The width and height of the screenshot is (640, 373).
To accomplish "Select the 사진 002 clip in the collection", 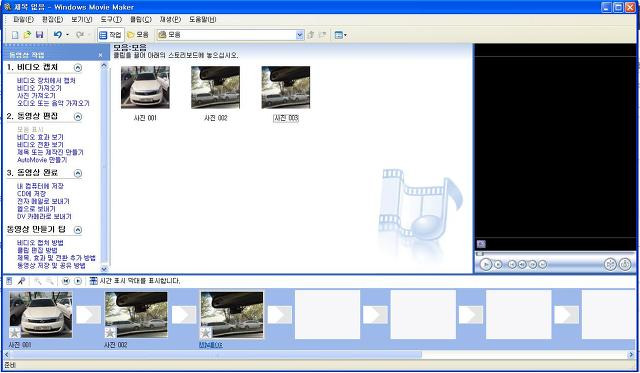I will [216, 88].
